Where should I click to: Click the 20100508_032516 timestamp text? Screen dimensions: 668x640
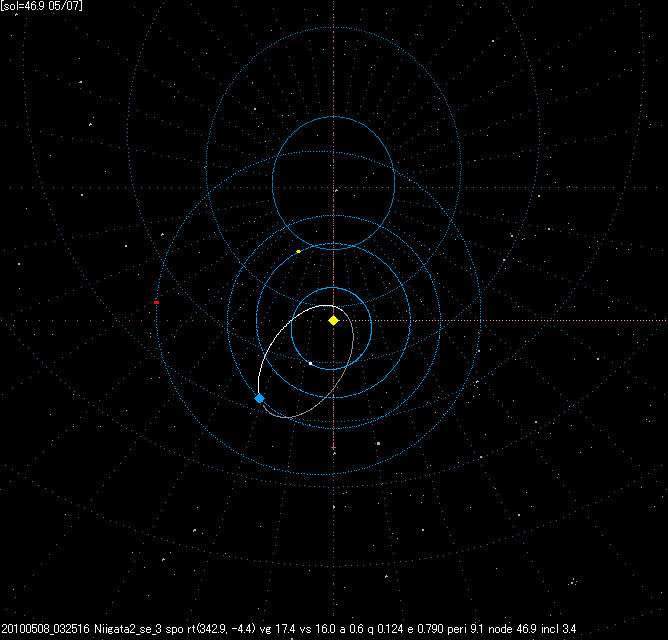pos(46,629)
